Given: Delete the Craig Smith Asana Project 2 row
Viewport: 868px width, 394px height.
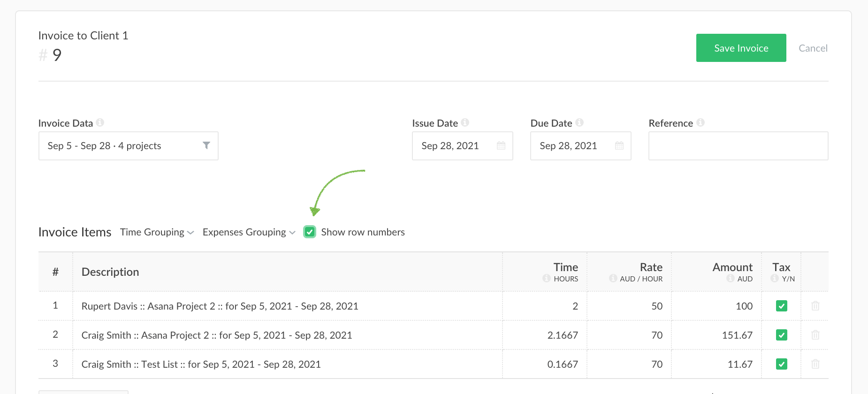Looking at the screenshot, I should click(815, 335).
